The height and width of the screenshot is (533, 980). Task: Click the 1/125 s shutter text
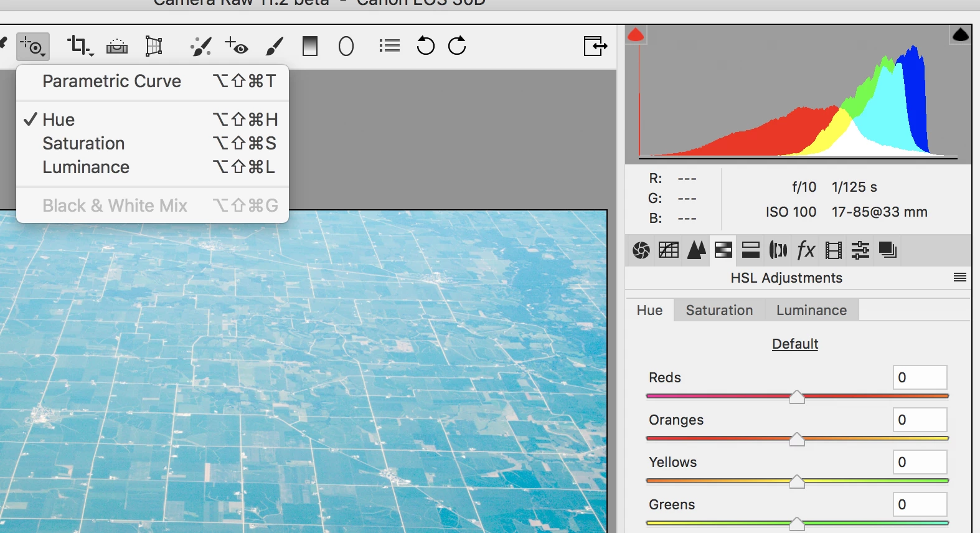tap(854, 187)
